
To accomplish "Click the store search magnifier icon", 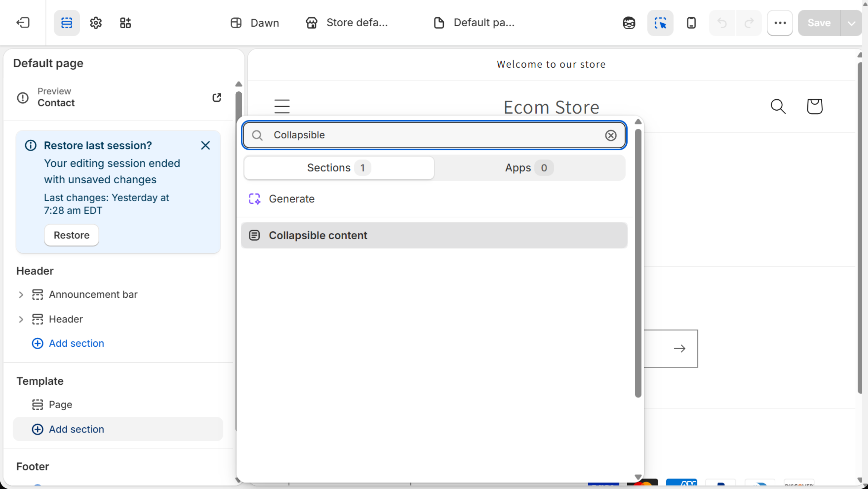I will click(778, 106).
